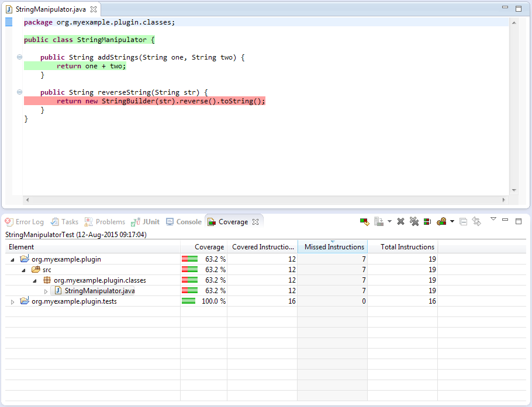The width and height of the screenshot is (532, 407).
Task: Sort by Covered Instructions column header
Action: point(262,246)
